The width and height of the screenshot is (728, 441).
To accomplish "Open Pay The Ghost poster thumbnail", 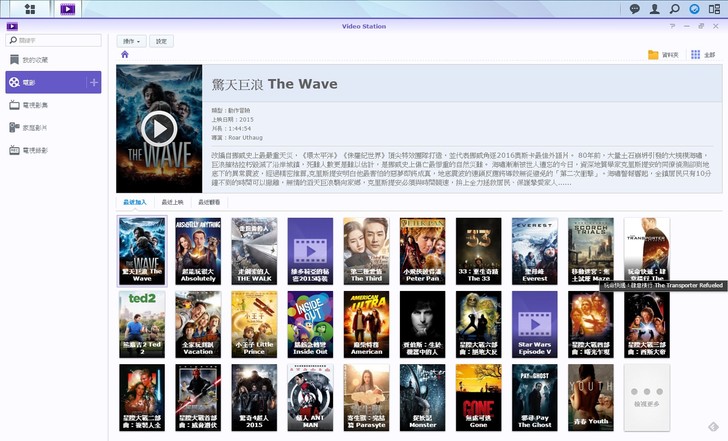I will click(x=535, y=397).
